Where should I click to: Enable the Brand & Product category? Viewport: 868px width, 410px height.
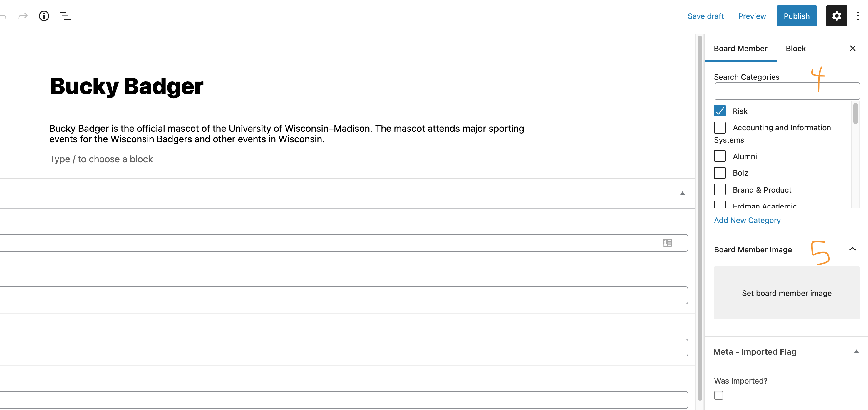click(x=720, y=189)
